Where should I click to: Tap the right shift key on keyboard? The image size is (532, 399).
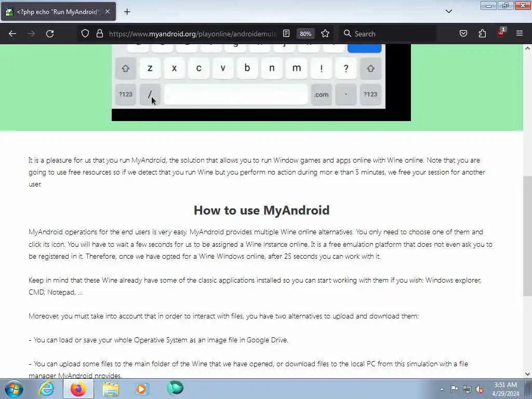coord(370,69)
